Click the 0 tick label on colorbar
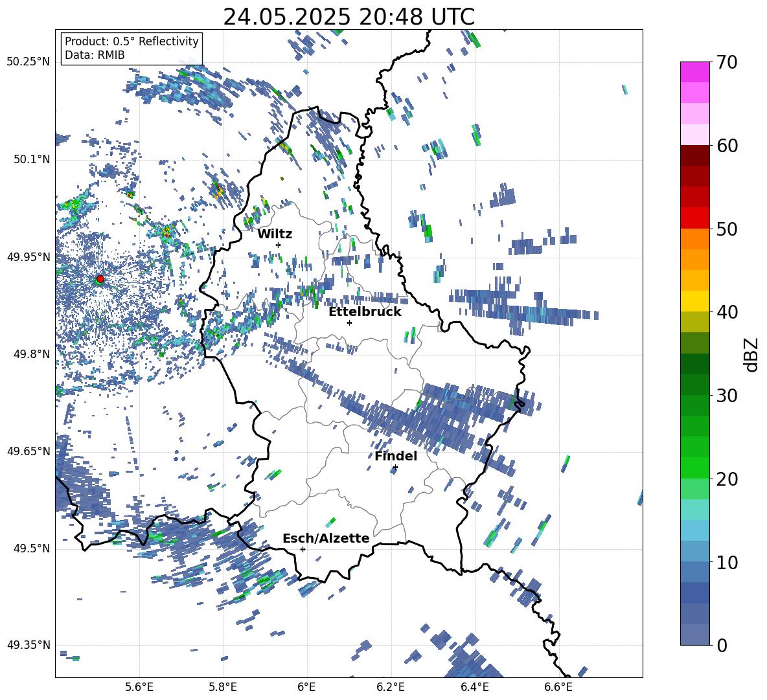The height and width of the screenshot is (700, 767). tap(721, 645)
